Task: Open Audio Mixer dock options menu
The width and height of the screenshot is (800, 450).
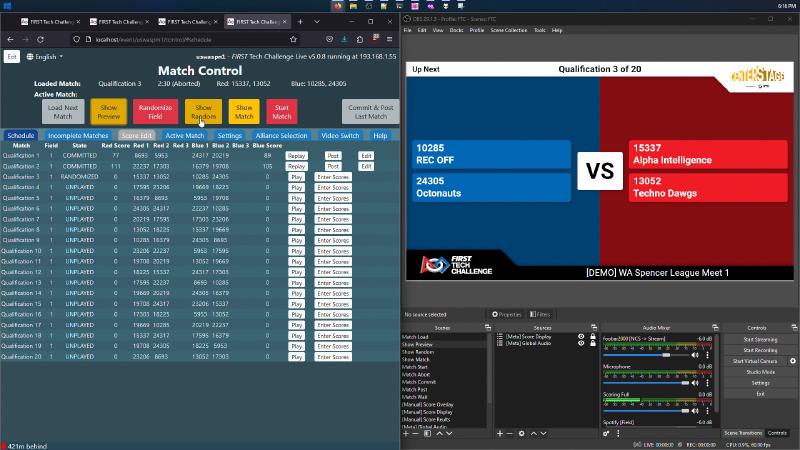Action: [x=618, y=433]
